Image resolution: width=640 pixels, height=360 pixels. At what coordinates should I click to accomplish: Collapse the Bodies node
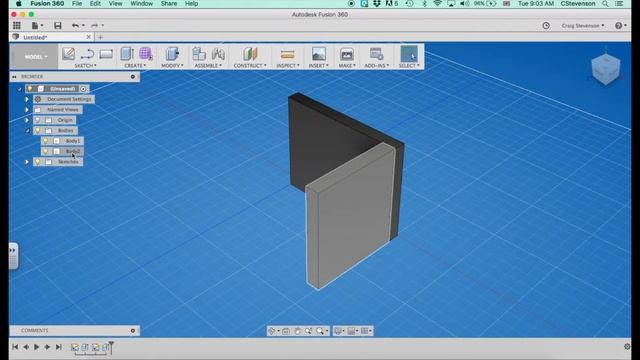(27, 131)
